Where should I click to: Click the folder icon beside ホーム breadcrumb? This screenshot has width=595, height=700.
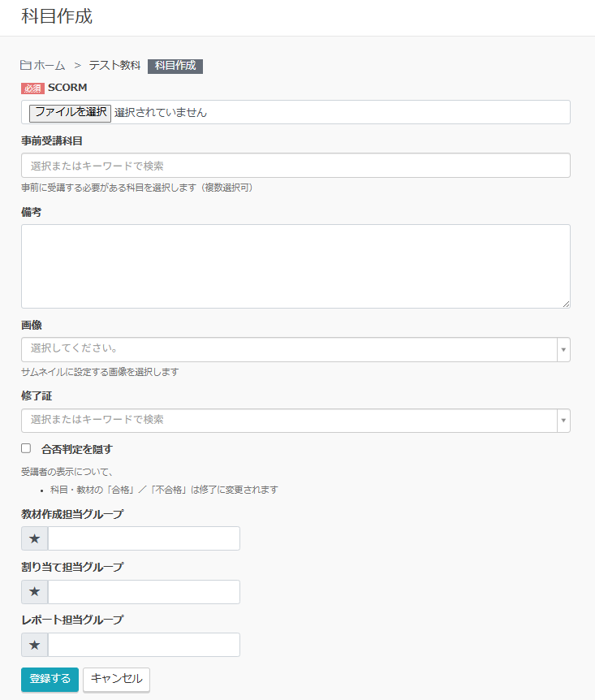point(26,66)
